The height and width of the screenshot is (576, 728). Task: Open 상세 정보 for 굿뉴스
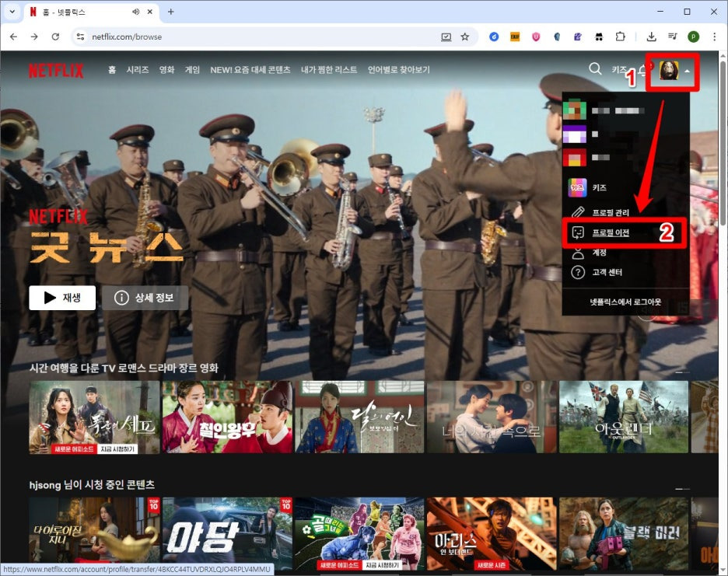click(x=145, y=298)
